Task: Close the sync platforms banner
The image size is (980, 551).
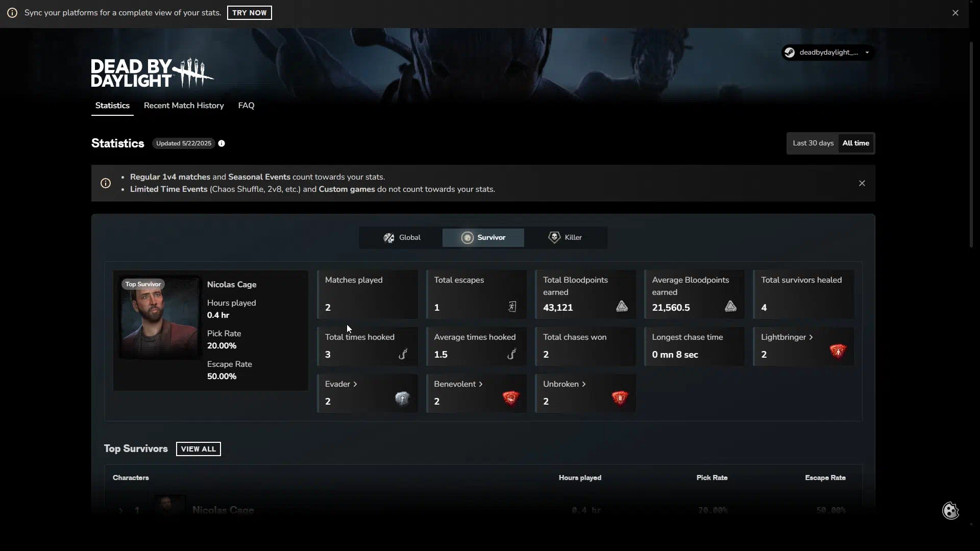Action: [x=955, y=13]
